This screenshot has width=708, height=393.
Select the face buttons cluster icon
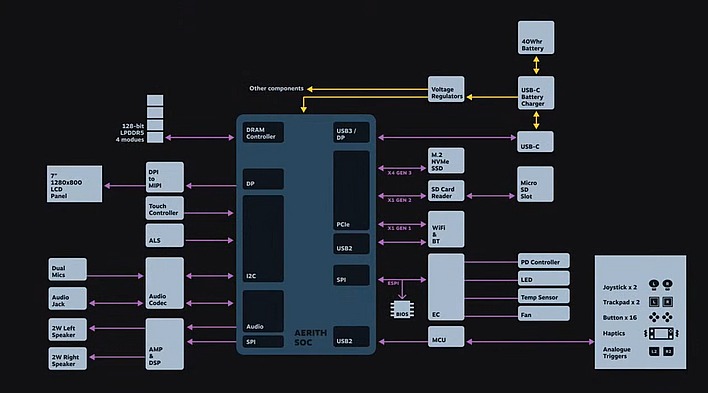point(668,317)
